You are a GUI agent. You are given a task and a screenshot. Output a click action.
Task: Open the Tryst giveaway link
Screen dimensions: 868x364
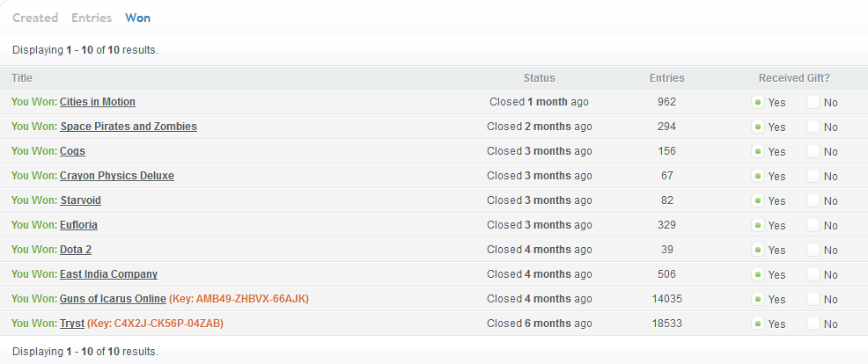[x=72, y=323]
